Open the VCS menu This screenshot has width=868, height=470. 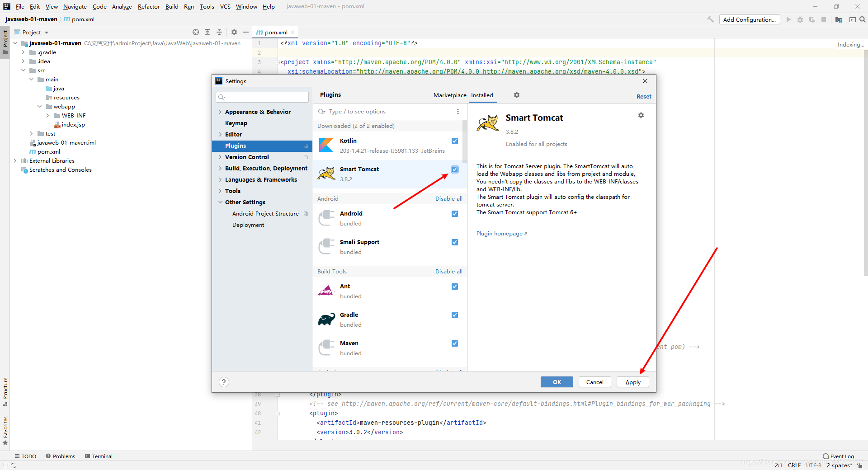click(225, 6)
